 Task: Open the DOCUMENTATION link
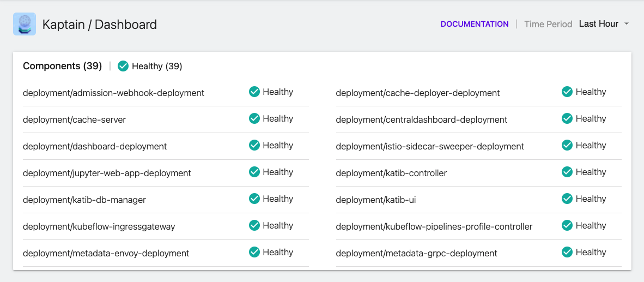[475, 24]
